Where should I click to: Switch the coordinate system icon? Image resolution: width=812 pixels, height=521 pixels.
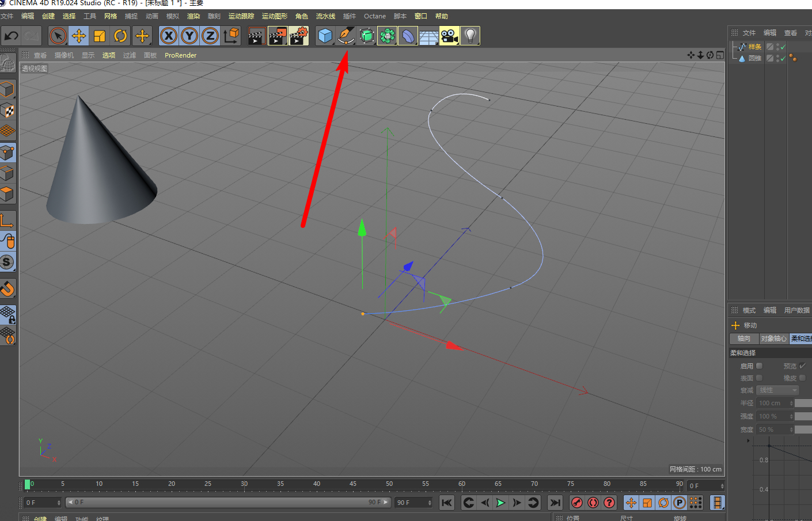[231, 36]
